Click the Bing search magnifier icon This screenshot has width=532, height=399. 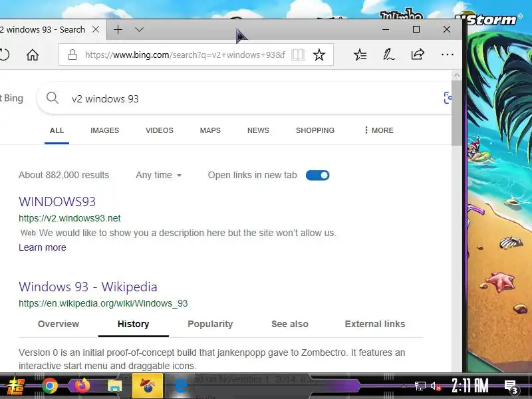pos(53,98)
